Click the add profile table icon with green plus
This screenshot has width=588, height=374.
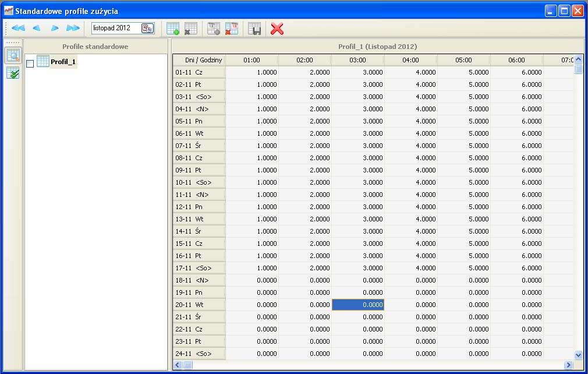click(x=172, y=29)
